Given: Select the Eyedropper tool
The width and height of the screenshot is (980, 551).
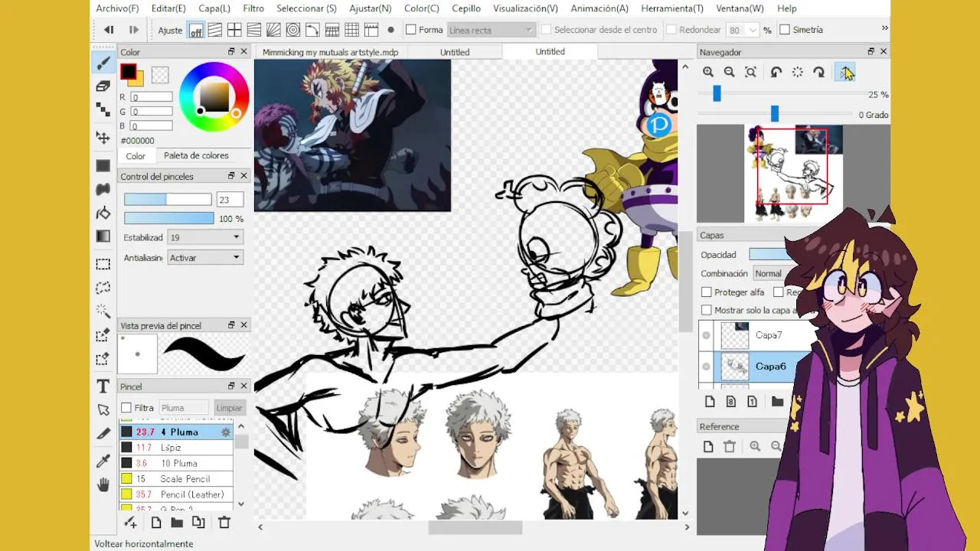Looking at the screenshot, I should coord(103,461).
